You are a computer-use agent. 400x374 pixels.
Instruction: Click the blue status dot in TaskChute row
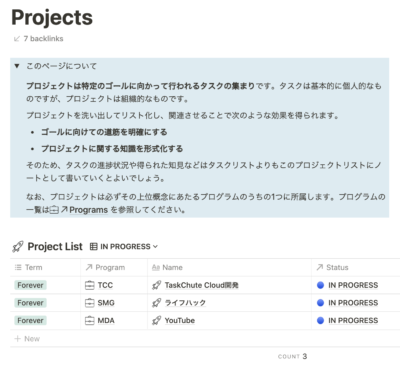coord(320,285)
